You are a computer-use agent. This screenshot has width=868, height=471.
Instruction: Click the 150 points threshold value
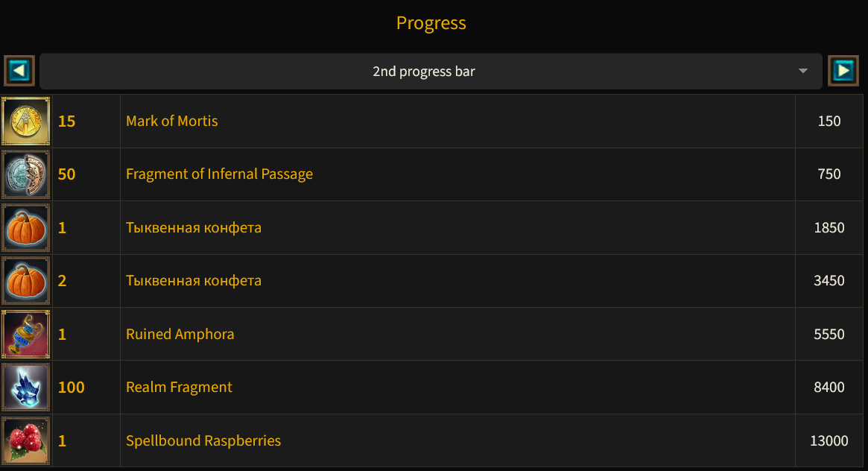click(829, 121)
